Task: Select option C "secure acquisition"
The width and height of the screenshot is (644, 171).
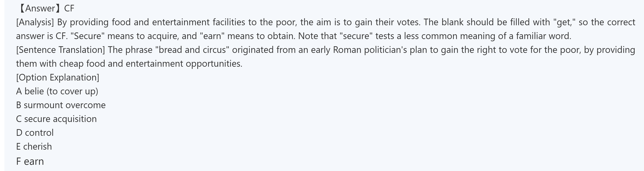Action: point(56,119)
